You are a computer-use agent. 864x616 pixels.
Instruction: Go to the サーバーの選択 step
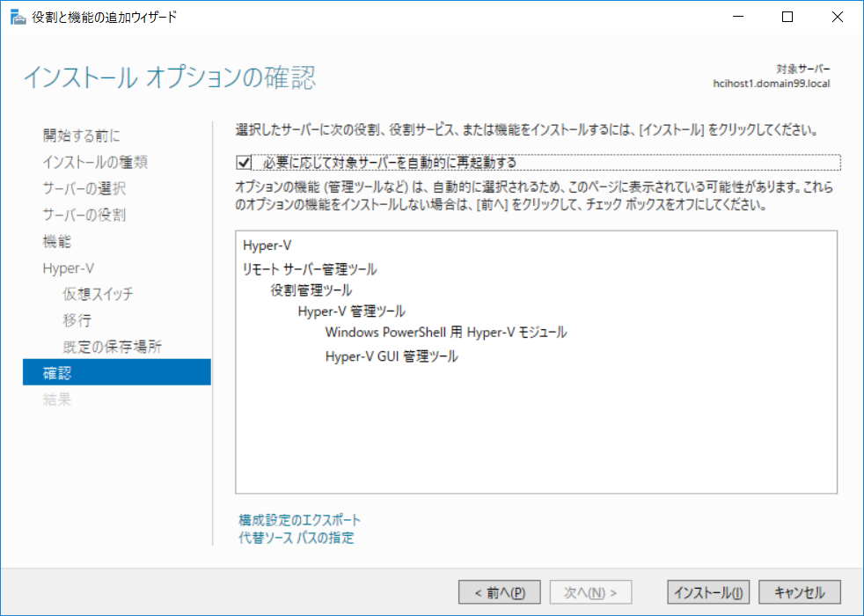pos(84,188)
